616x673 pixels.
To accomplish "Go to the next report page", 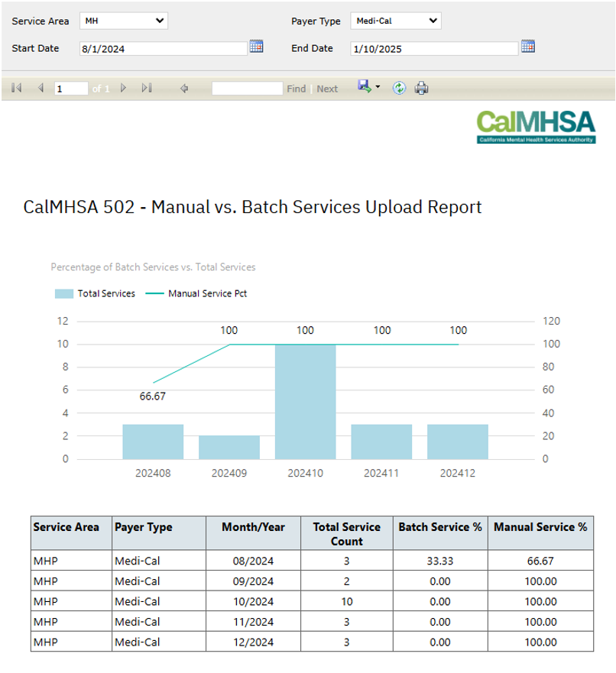I will [123, 88].
